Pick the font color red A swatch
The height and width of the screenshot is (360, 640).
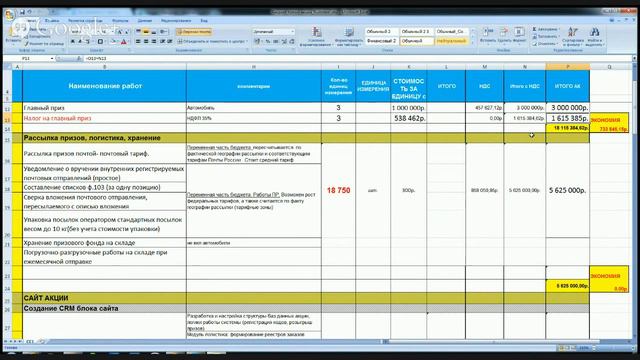[123, 41]
